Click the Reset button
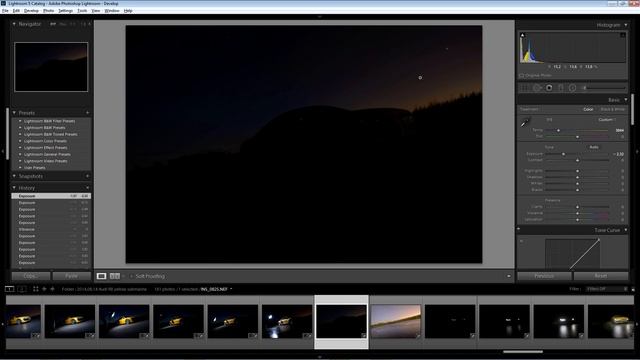This screenshot has height=360, width=640. [x=601, y=276]
